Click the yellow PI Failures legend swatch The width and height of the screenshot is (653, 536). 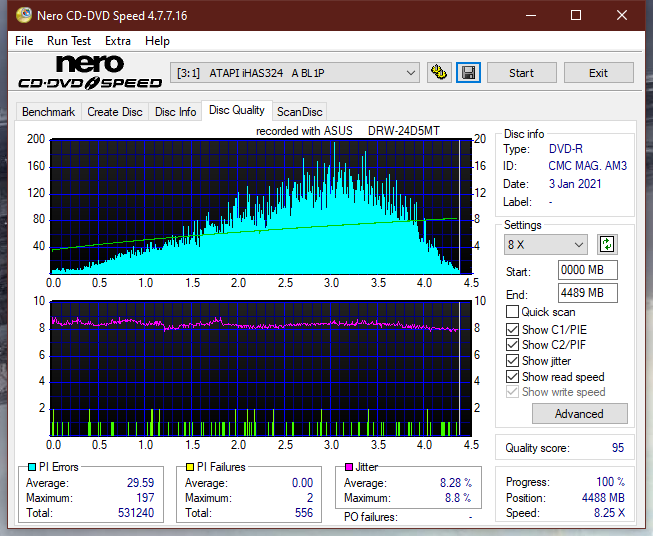pyautogui.click(x=189, y=467)
